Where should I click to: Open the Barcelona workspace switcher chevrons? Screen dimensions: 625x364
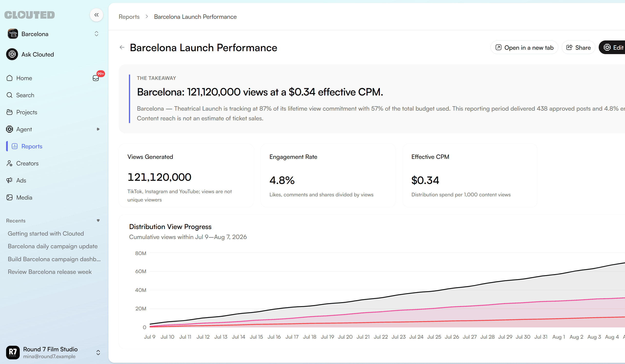coord(96,34)
